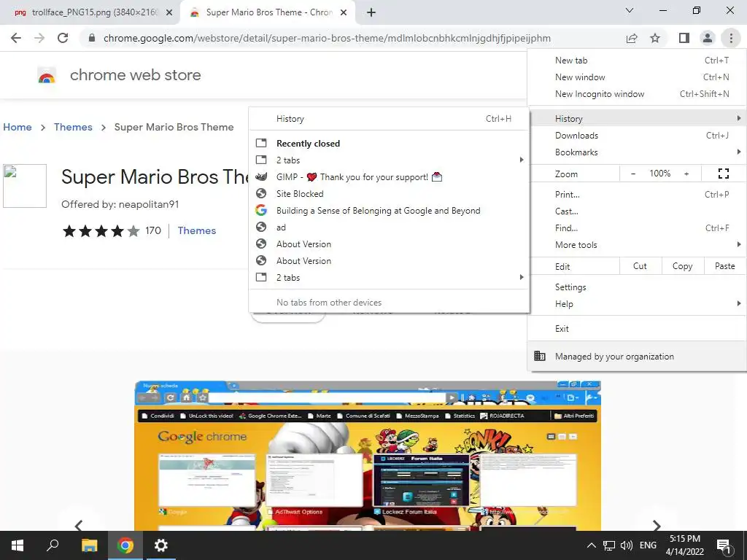The height and width of the screenshot is (560, 747).
Task: Show previous screenshot with left arrow
Action: [x=79, y=525]
